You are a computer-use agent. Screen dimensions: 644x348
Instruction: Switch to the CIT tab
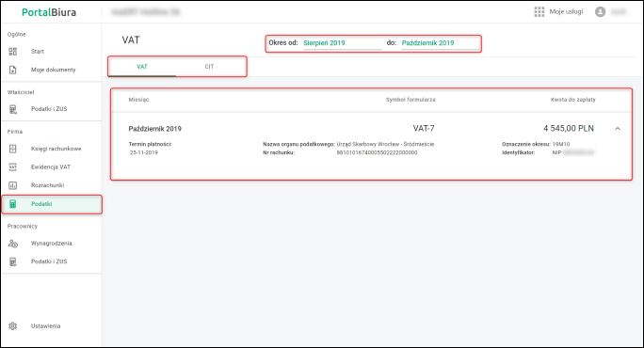pyautogui.click(x=209, y=67)
